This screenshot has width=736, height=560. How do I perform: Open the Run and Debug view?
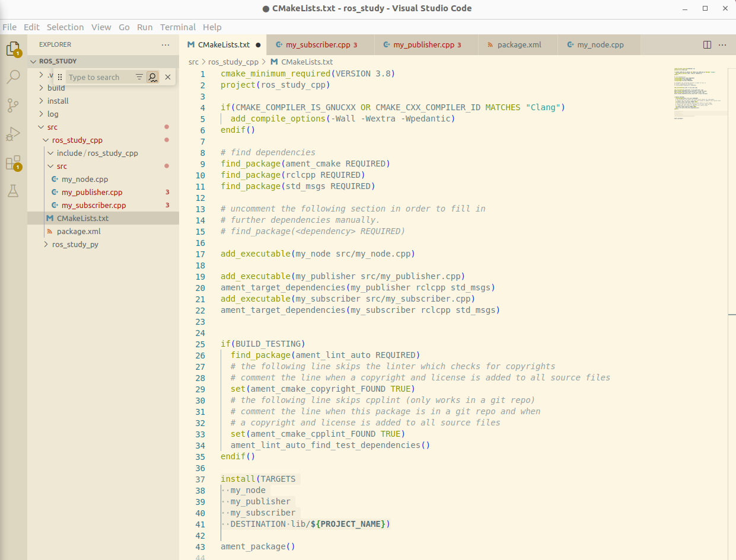13,134
